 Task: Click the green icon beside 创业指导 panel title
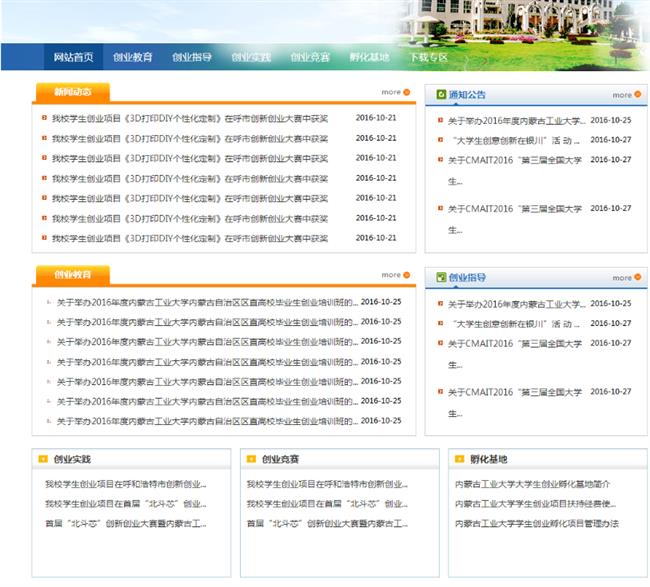click(x=441, y=277)
